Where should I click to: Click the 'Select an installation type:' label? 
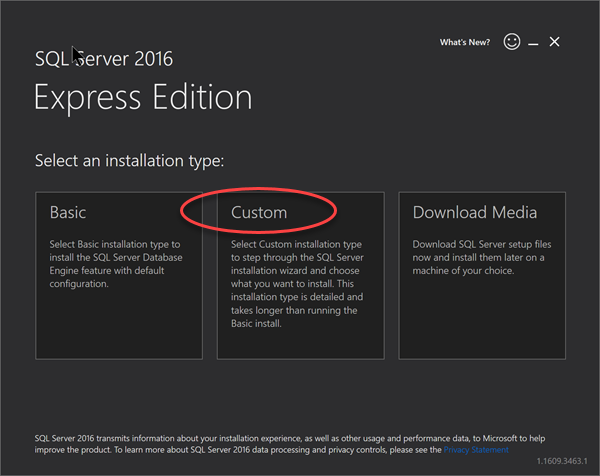click(129, 160)
